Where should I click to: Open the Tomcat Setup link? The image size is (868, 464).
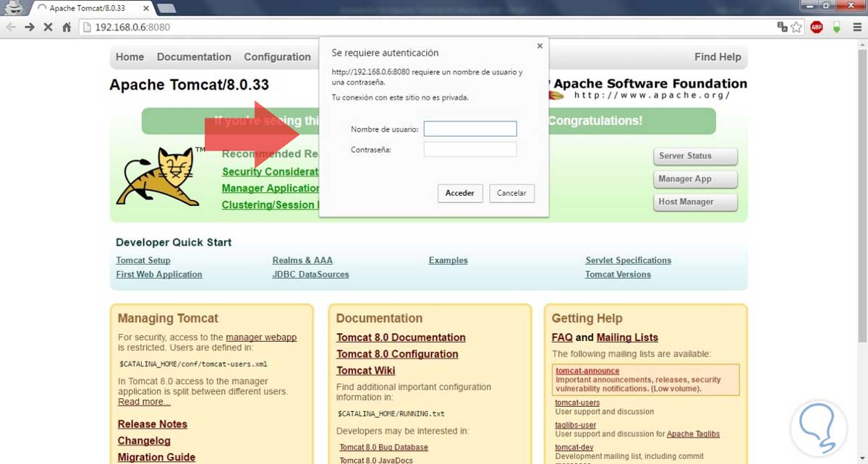click(x=143, y=260)
